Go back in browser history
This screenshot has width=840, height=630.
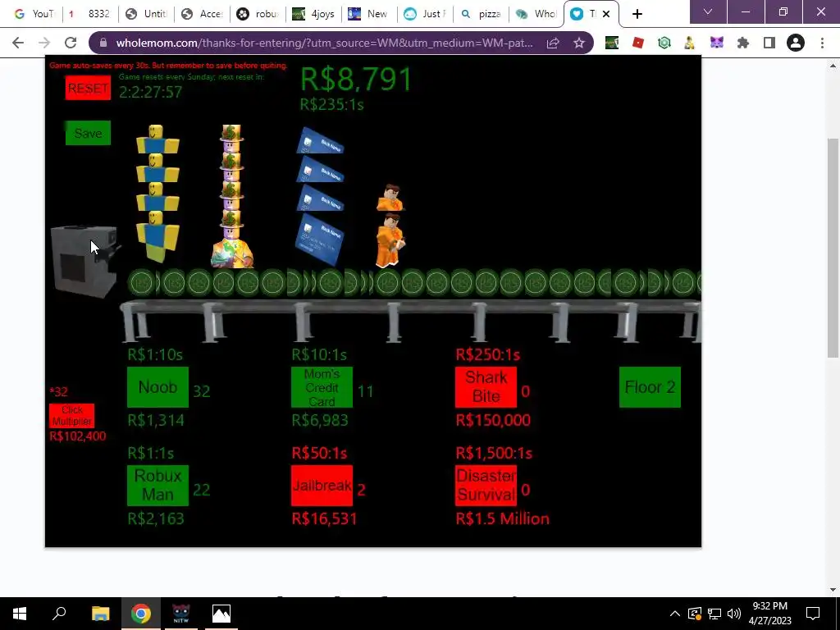pyautogui.click(x=18, y=43)
